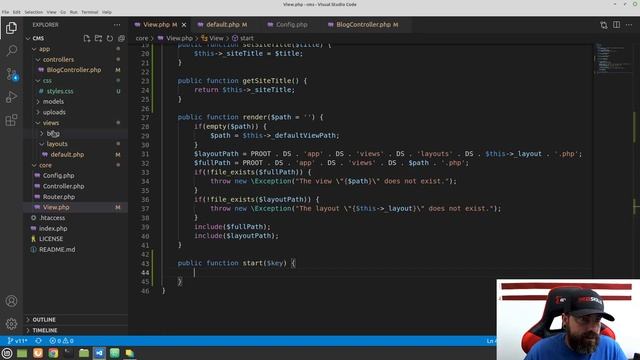Screen dimensions: 640x360
Task: Open the terminal from the taskbar
Action: 68,353
